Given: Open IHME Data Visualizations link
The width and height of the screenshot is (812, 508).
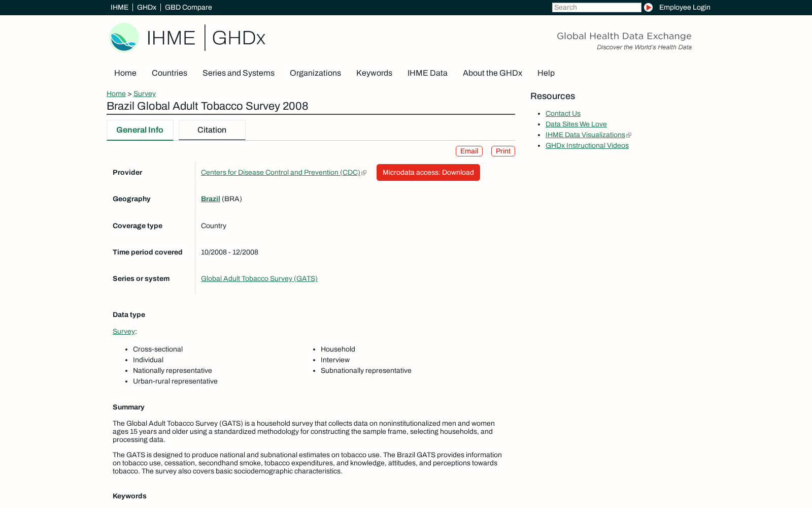Looking at the screenshot, I should click(585, 135).
